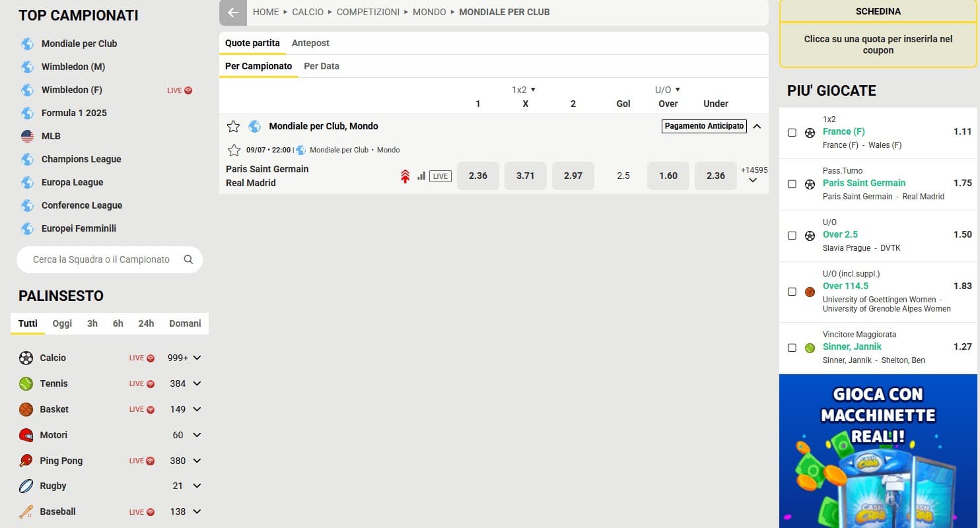Click the basketball icon in Over 114.5 row
The height and width of the screenshot is (528, 980).
[810, 292]
